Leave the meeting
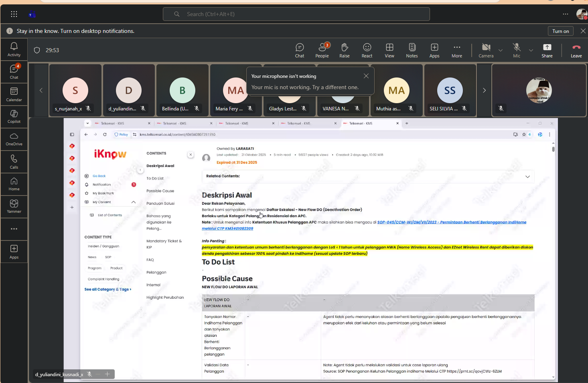This screenshot has width=588, height=383. point(576,51)
